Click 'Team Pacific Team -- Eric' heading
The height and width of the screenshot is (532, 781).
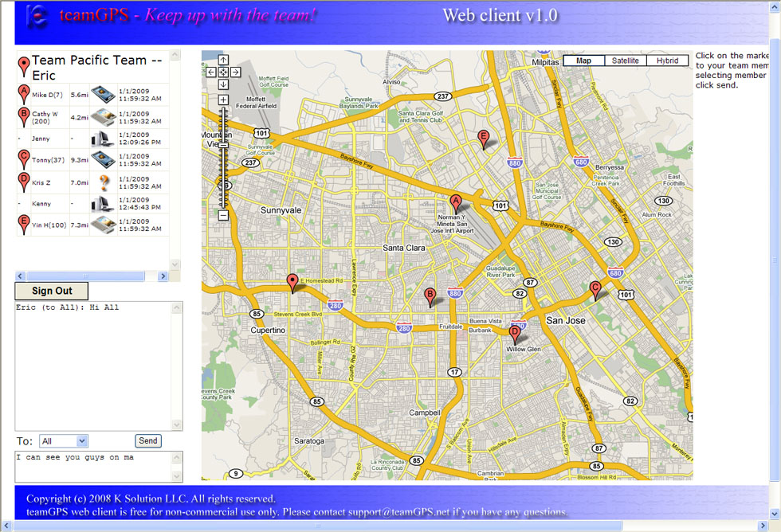(x=97, y=68)
